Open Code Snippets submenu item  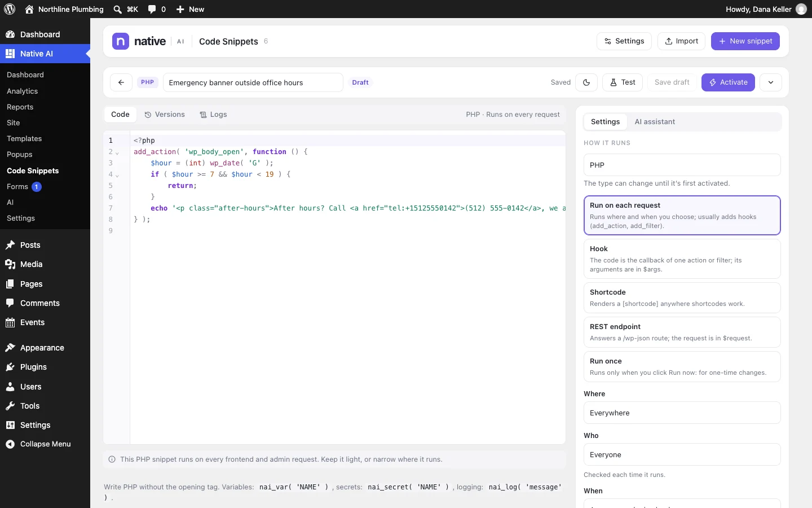[33, 170]
